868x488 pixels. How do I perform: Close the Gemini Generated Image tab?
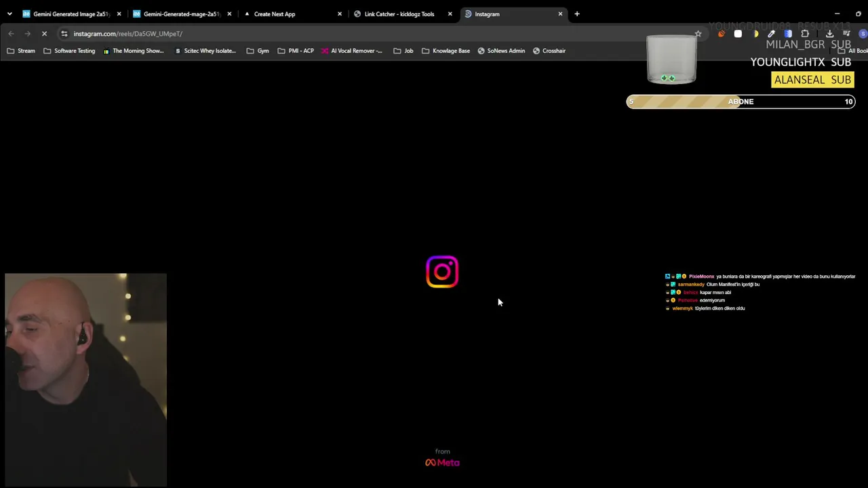pos(119,14)
